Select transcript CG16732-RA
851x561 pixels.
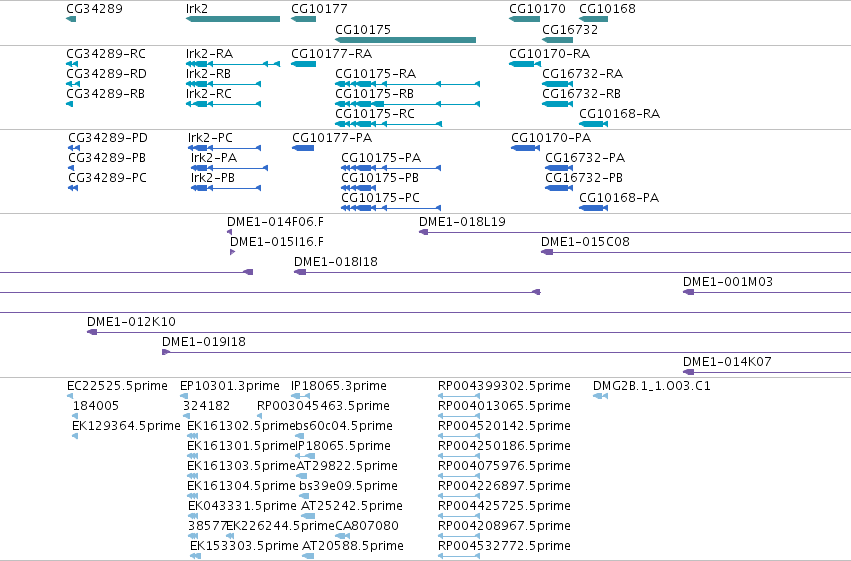click(583, 74)
